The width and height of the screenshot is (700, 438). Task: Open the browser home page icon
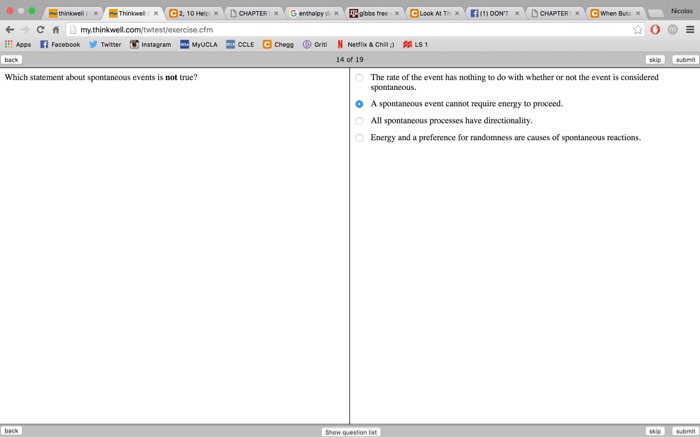pos(56,29)
